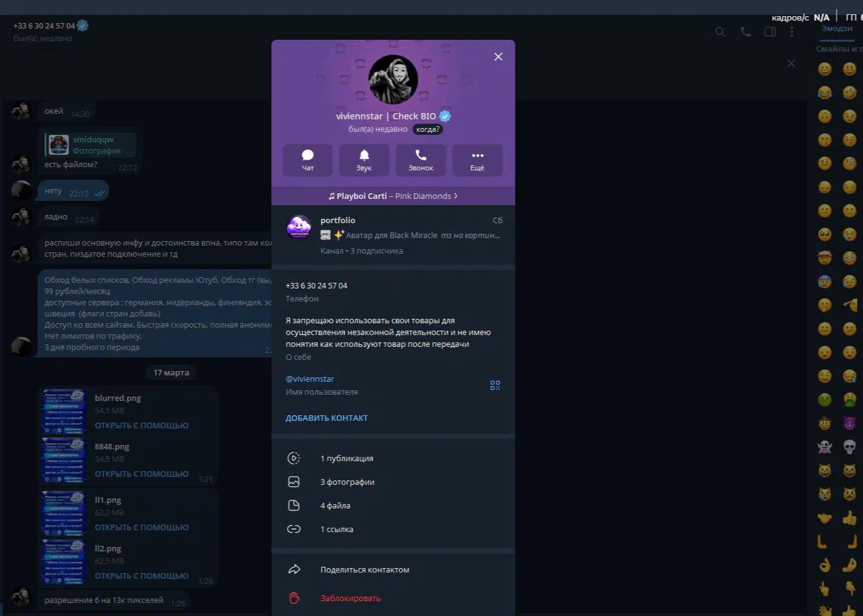Screen dimensions: 863x616
Task: Block the user
Action: [350, 598]
